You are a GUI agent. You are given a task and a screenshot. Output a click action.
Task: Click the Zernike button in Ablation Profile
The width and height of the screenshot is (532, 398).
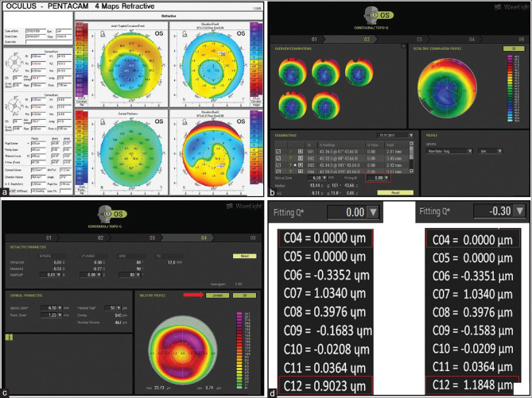(217, 296)
